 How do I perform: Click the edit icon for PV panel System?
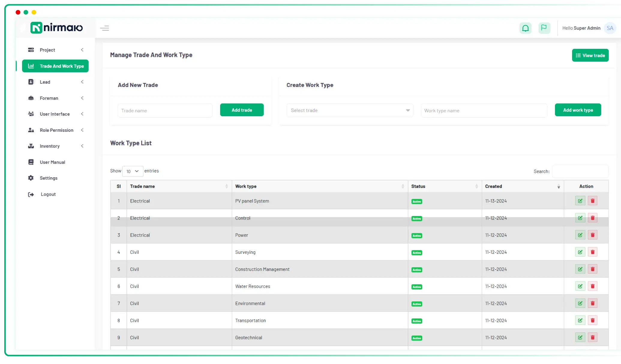[x=580, y=201]
